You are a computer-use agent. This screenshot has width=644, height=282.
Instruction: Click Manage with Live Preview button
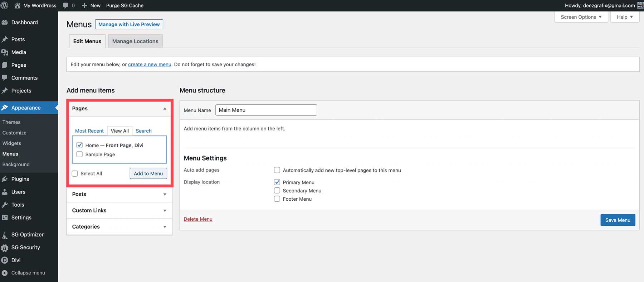[129, 24]
